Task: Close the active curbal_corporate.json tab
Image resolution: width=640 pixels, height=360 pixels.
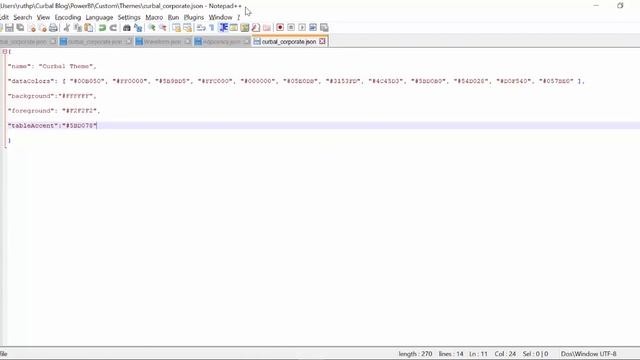Action: click(x=322, y=41)
